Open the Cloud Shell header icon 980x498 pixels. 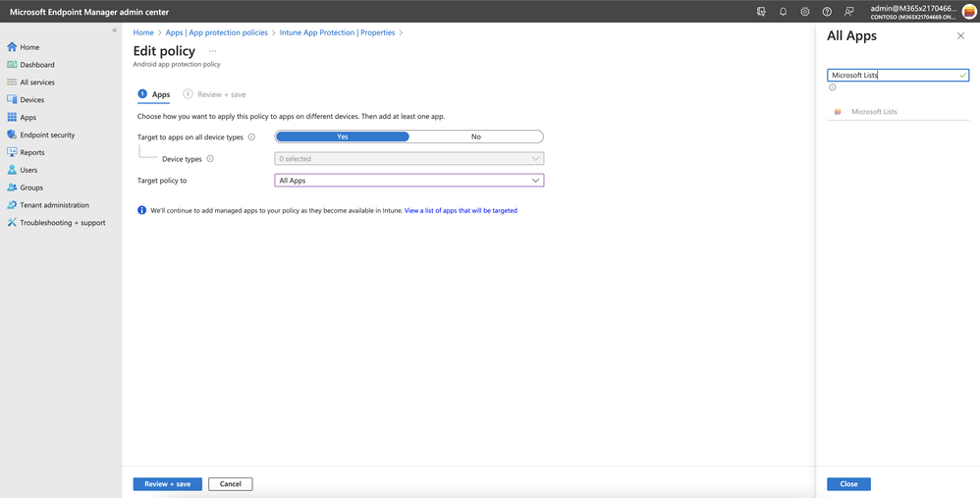pyautogui.click(x=761, y=11)
